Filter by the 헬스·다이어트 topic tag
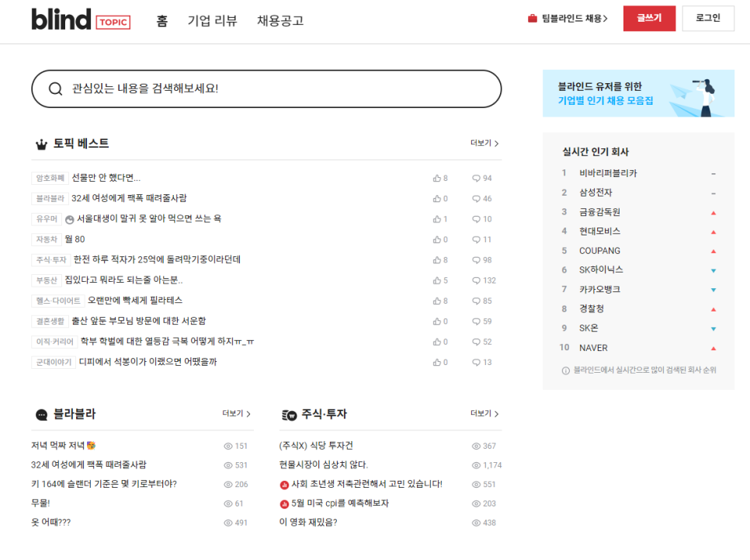 (x=58, y=301)
